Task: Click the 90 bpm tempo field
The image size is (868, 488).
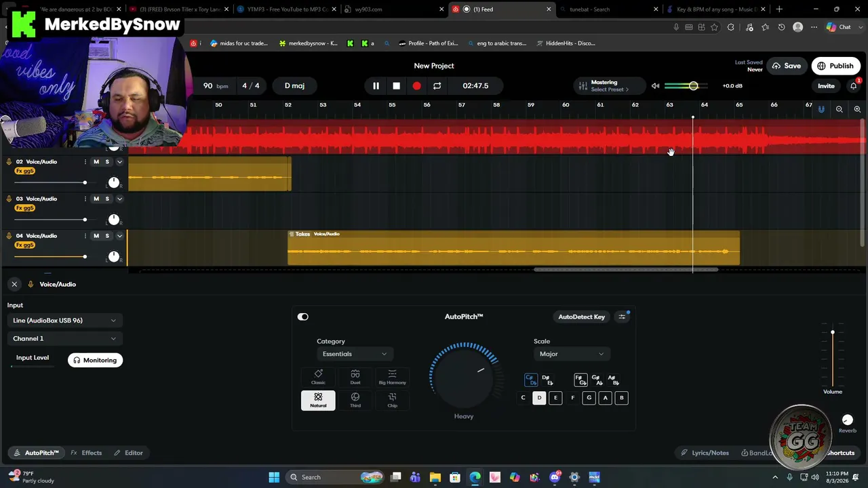Action: [216, 86]
